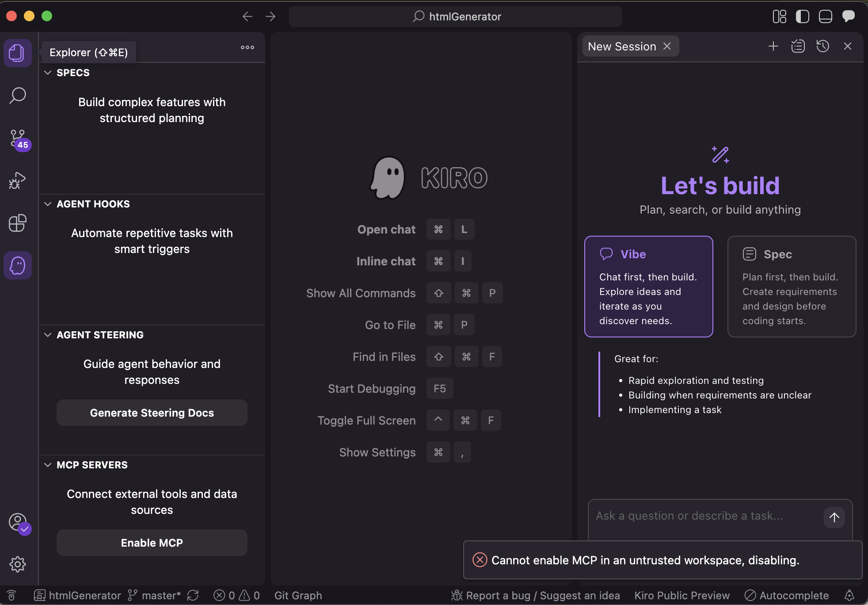Viewport: 868px width, 605px height.
Task: Open the Manage gear icon
Action: (x=18, y=564)
